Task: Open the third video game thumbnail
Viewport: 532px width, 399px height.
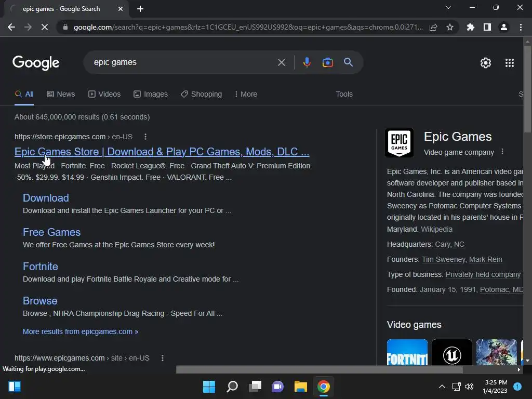Action: coord(496,352)
